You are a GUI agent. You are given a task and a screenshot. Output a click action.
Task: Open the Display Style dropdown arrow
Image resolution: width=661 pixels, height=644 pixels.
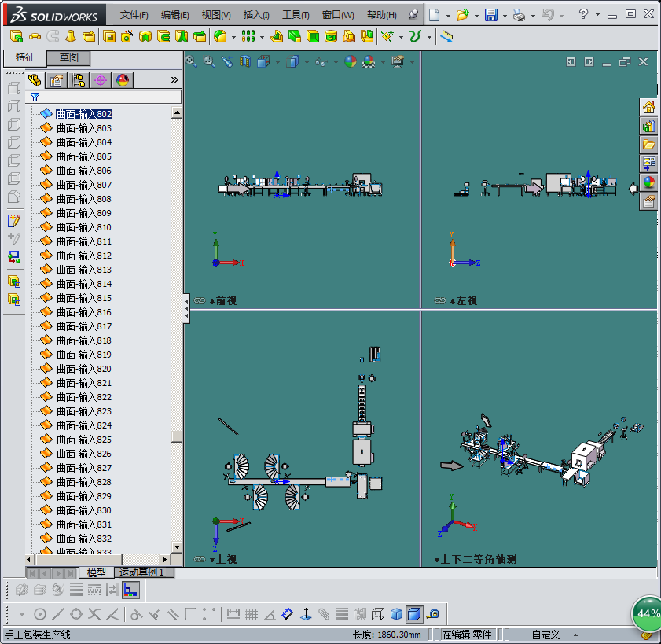coord(307,62)
